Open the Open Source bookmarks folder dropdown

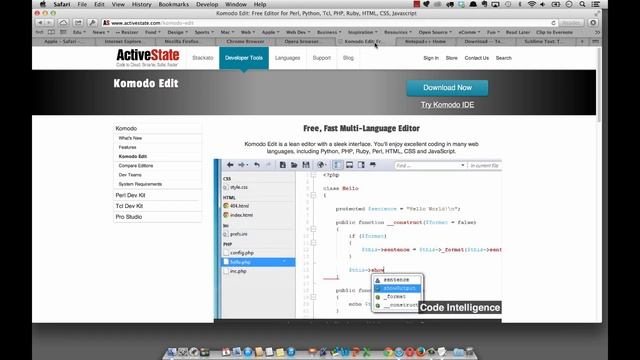pos(435,32)
